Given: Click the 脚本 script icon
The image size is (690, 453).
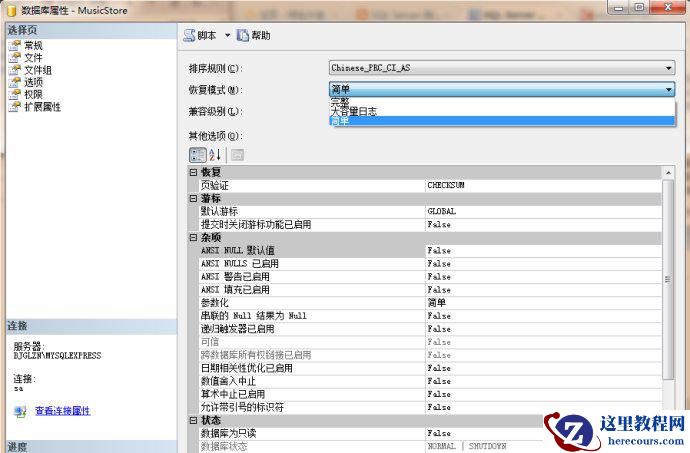Looking at the screenshot, I should point(189,36).
